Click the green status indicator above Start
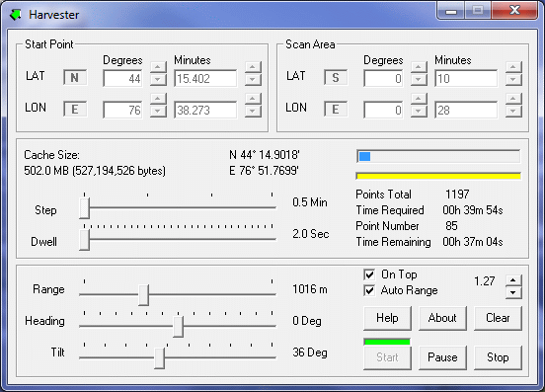This screenshot has height=392, width=545. (387, 342)
